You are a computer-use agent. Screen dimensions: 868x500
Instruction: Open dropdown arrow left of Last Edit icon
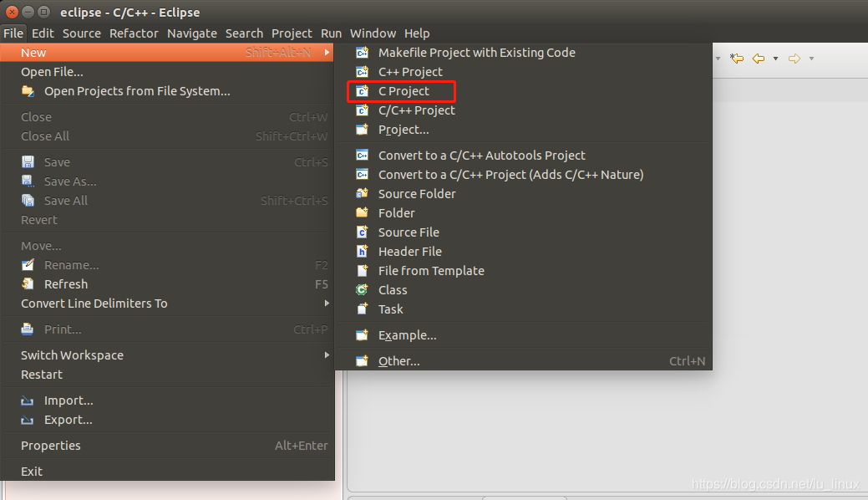tap(718, 59)
